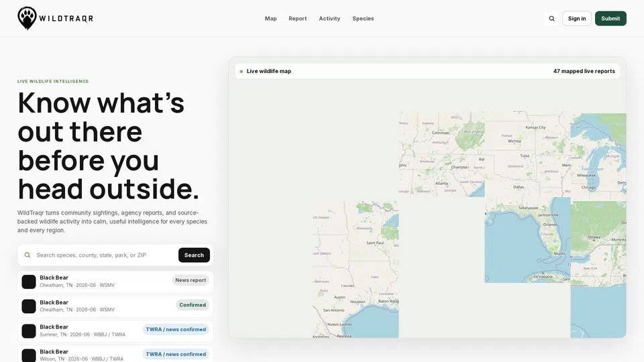Click thumbnail of Wilson Black Bear entry
The image size is (644, 362).
coord(29,355)
